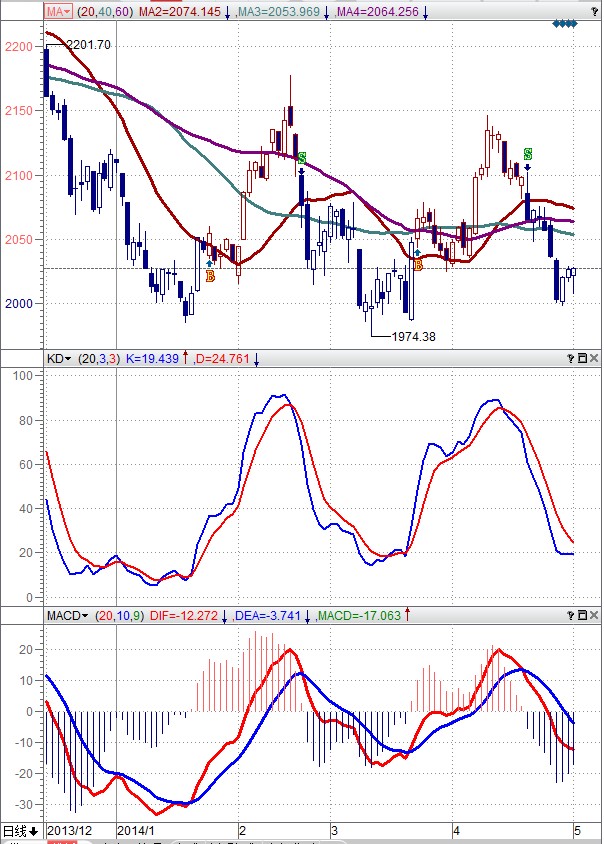Click the help icon in MA header
The width and height of the screenshot is (604, 844).
(x=594, y=11)
